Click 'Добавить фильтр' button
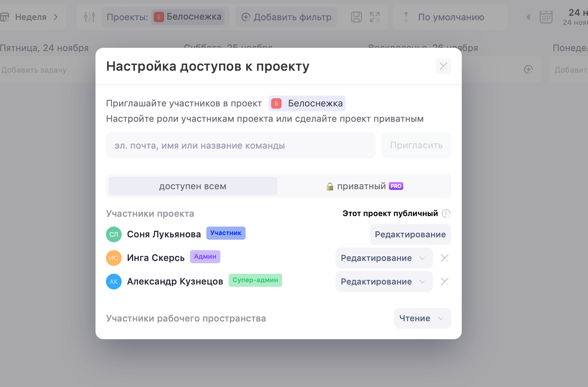588x387 pixels. [286, 17]
